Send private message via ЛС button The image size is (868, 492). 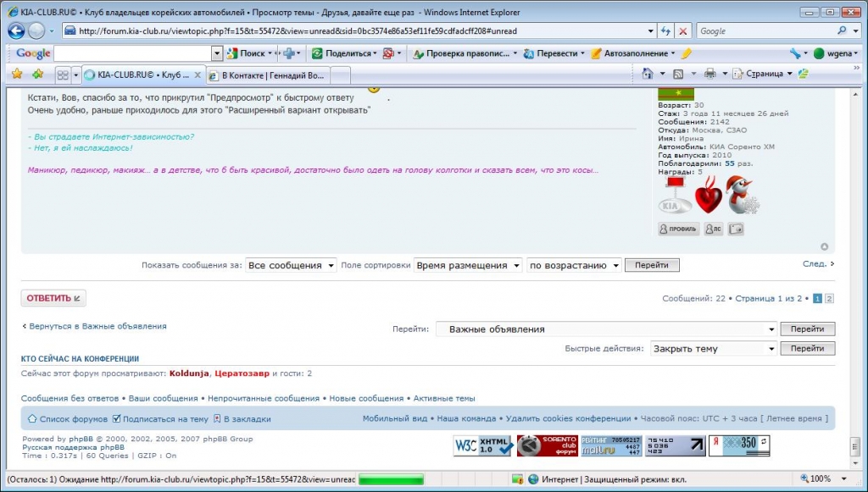click(x=713, y=229)
